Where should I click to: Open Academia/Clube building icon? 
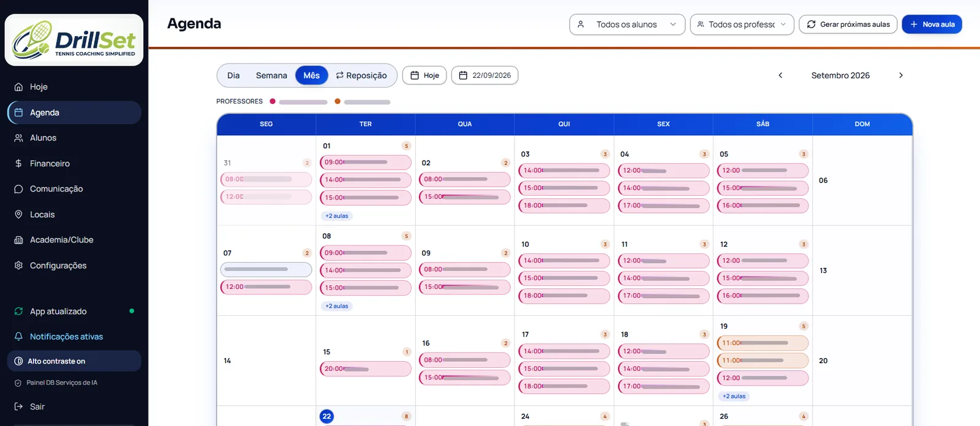tap(18, 240)
